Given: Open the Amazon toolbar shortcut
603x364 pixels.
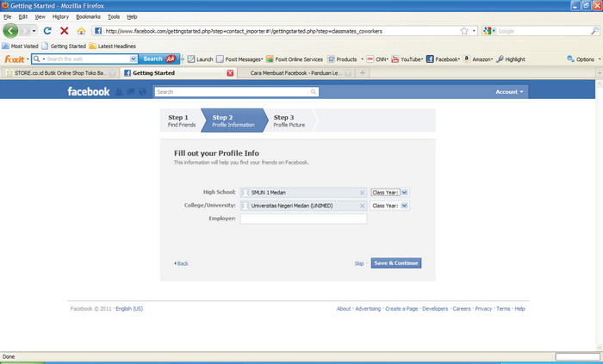Looking at the screenshot, I should [477, 59].
